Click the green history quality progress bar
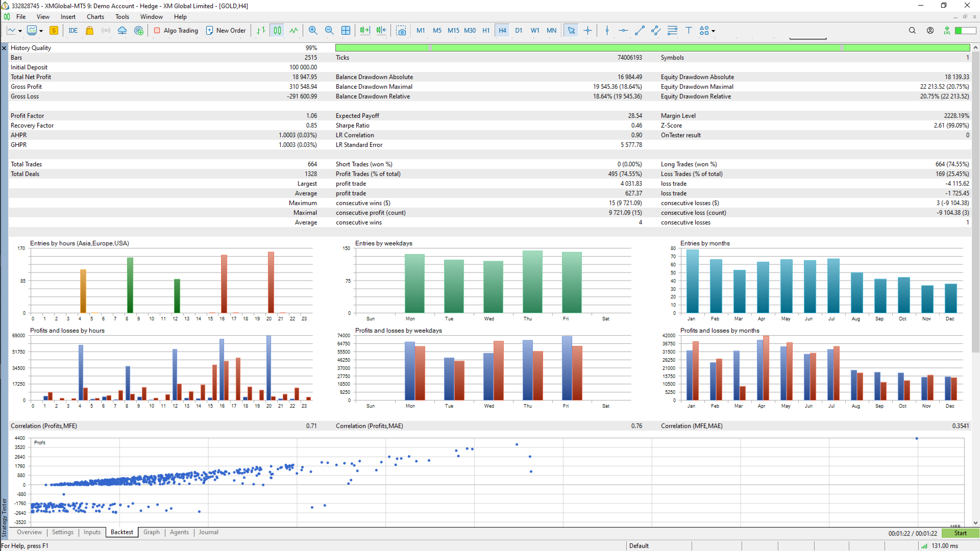 (652, 47)
